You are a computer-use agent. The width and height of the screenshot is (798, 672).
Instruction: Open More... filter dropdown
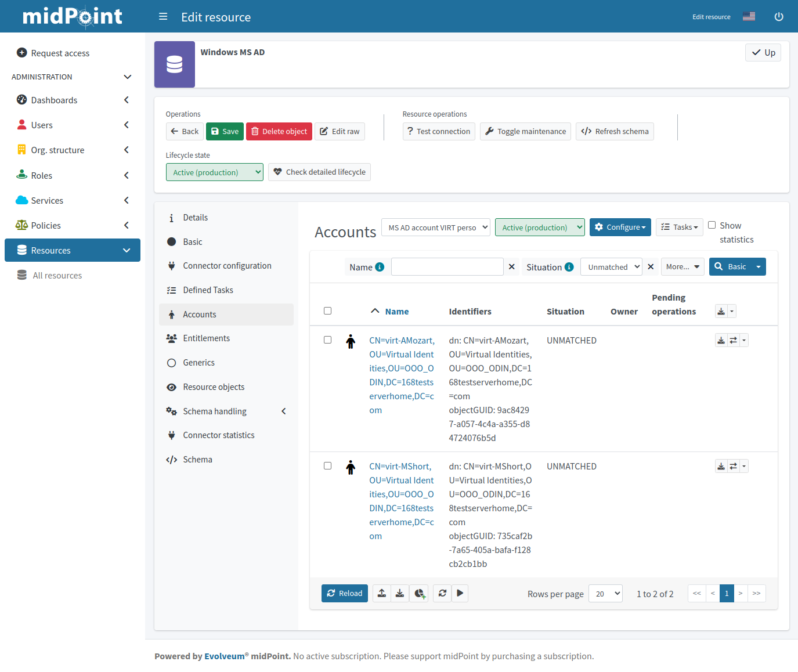683,267
